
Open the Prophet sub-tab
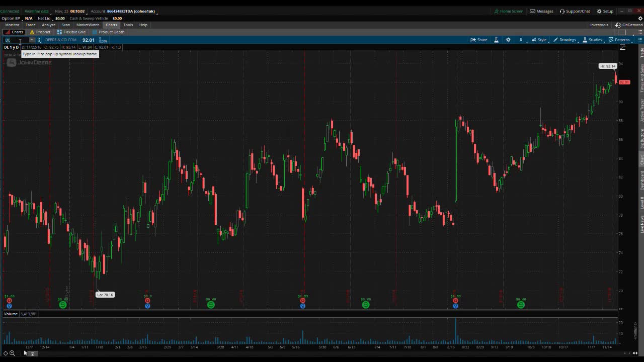point(40,32)
